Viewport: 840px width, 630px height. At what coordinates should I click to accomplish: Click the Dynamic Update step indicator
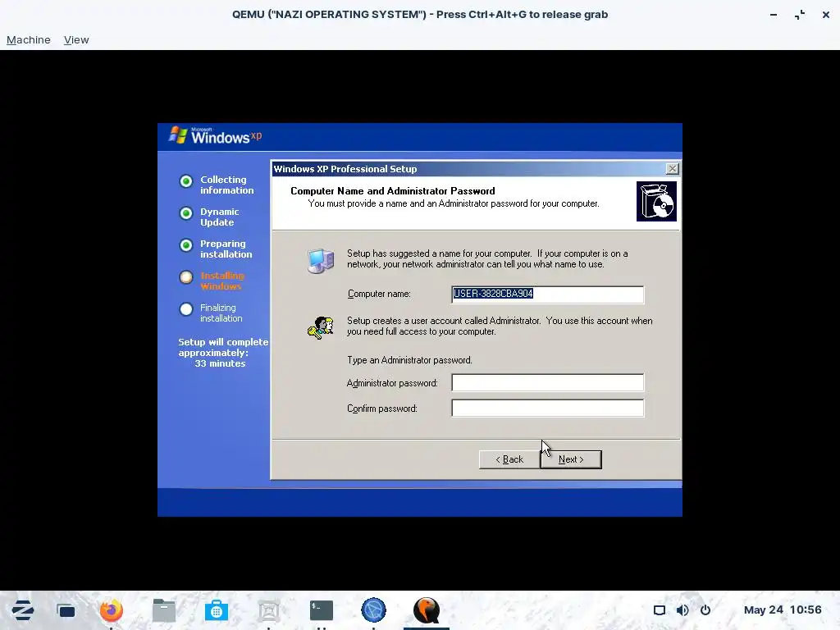pos(186,213)
